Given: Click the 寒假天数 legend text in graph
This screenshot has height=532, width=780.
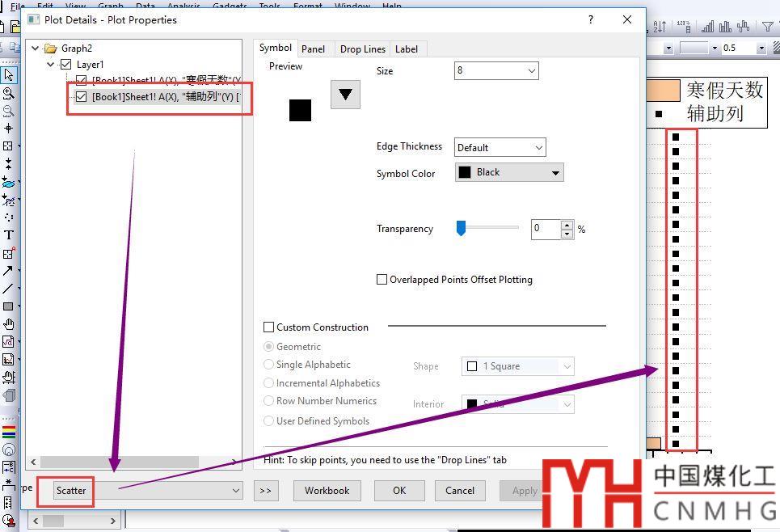Looking at the screenshot, I should tap(725, 91).
